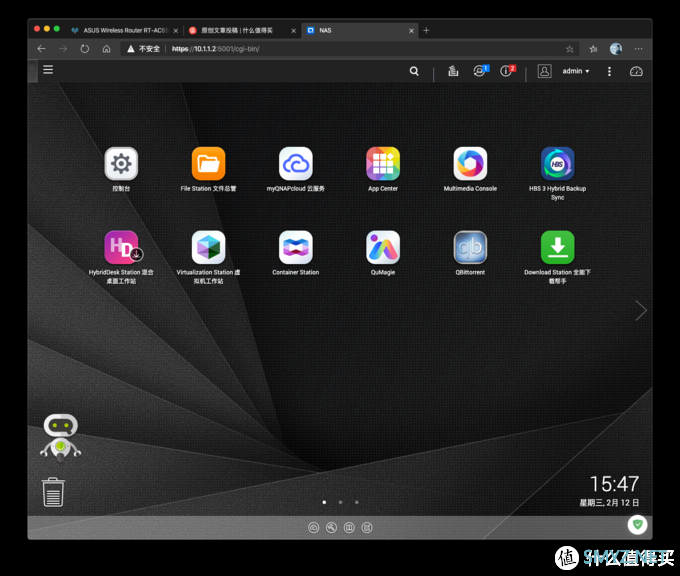Open the 控制台 control panel icon
The image size is (680, 576).
(121, 164)
